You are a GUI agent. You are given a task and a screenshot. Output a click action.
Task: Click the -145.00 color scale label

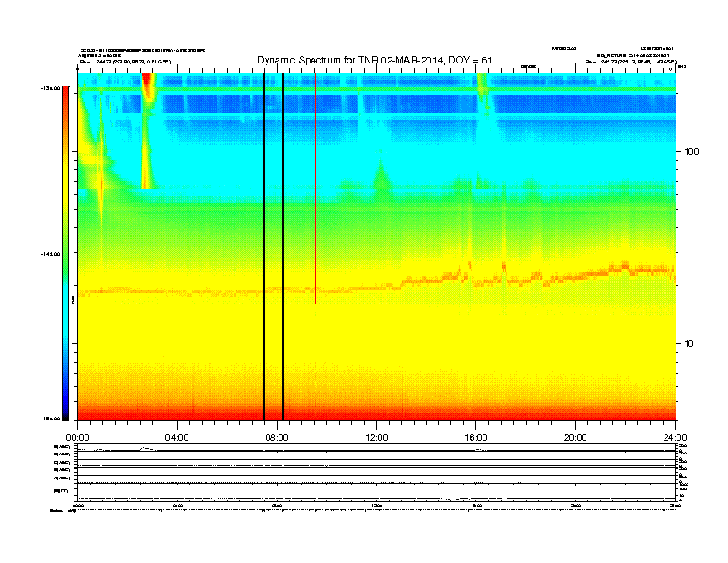point(51,254)
